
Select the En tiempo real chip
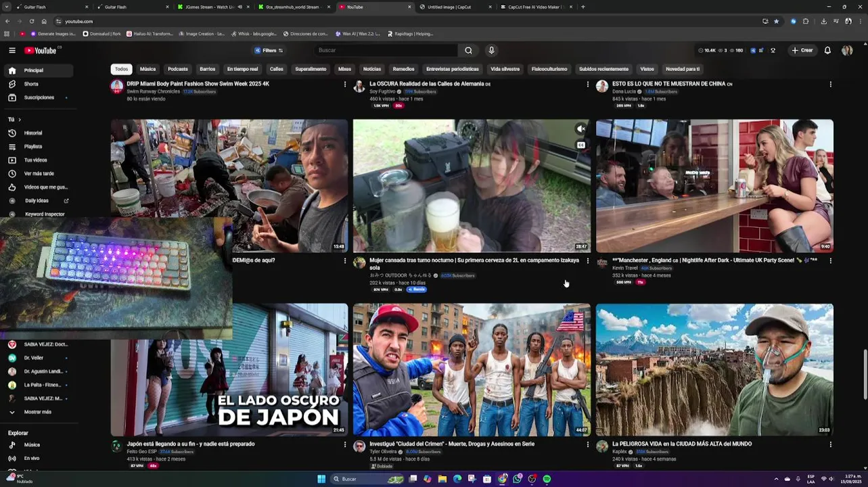click(x=242, y=69)
